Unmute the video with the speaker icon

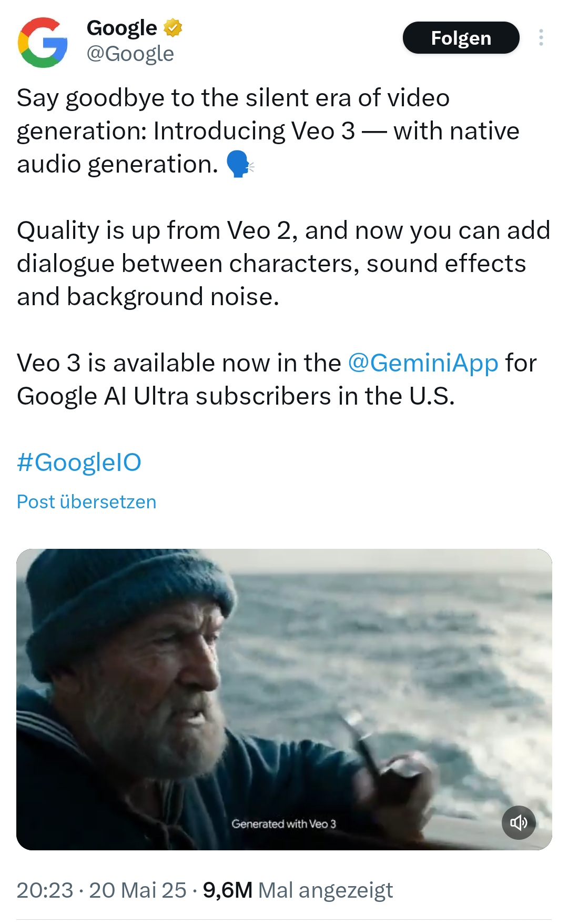click(519, 822)
